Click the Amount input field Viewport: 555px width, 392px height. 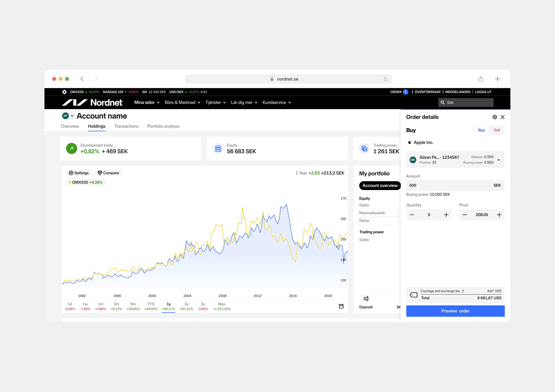(x=450, y=185)
